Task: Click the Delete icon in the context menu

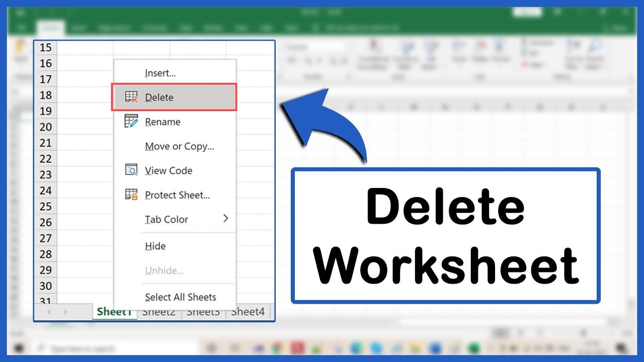Action: (x=131, y=97)
